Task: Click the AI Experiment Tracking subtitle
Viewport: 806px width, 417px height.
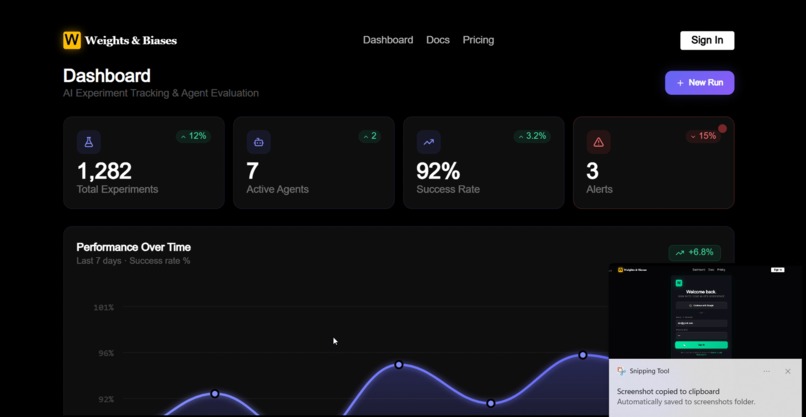Action: pyautogui.click(x=161, y=93)
